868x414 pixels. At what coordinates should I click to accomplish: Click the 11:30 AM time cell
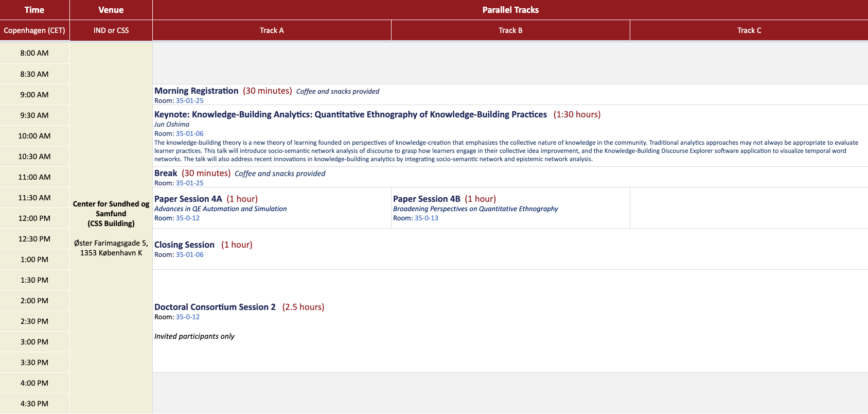(34, 198)
